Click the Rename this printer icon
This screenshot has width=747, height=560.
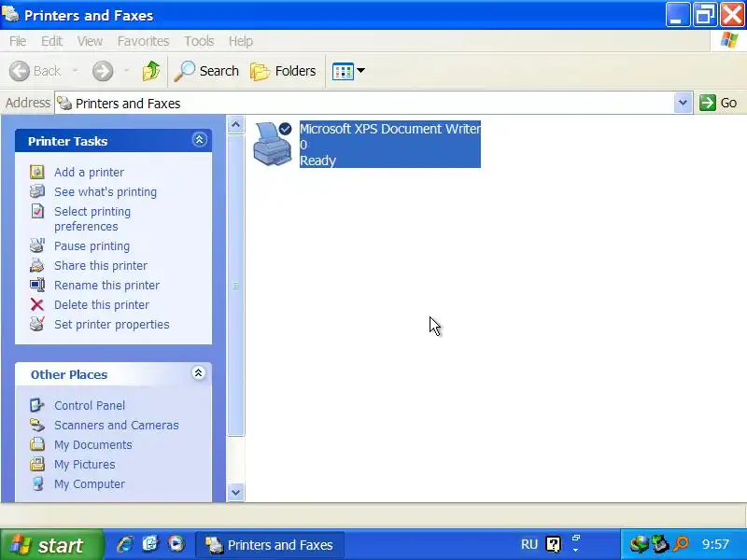37,285
